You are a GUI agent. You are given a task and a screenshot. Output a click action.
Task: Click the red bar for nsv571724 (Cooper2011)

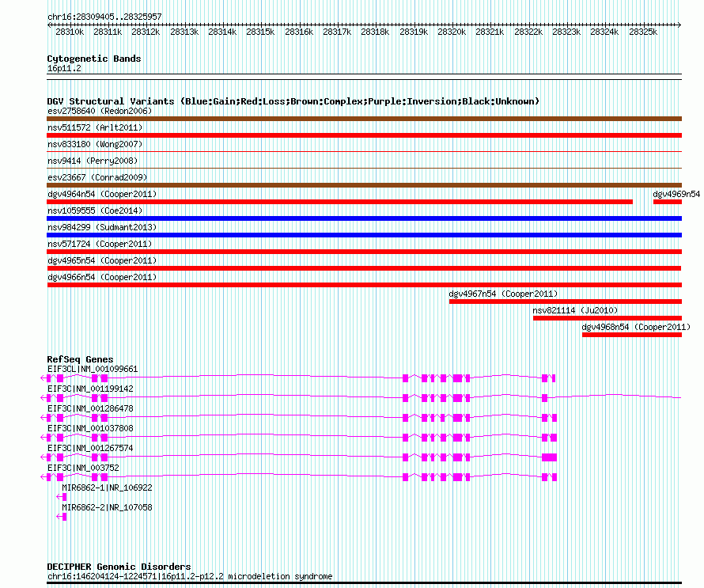364,252
